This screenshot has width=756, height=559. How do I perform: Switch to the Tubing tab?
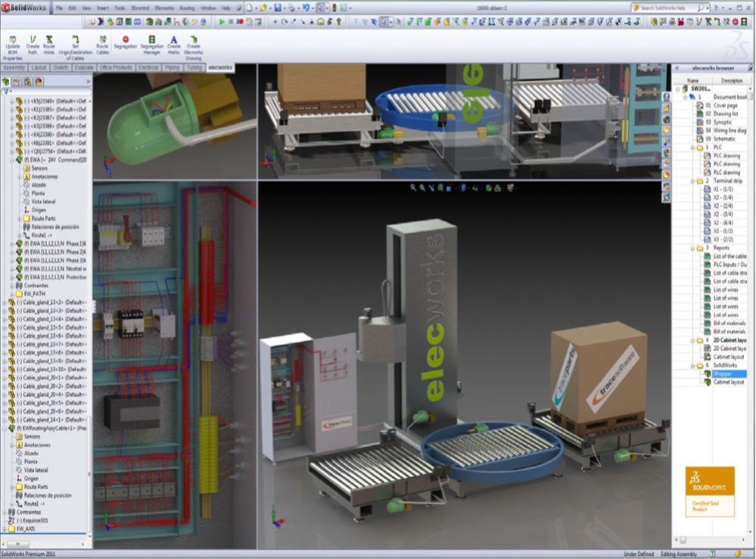pyautogui.click(x=194, y=68)
